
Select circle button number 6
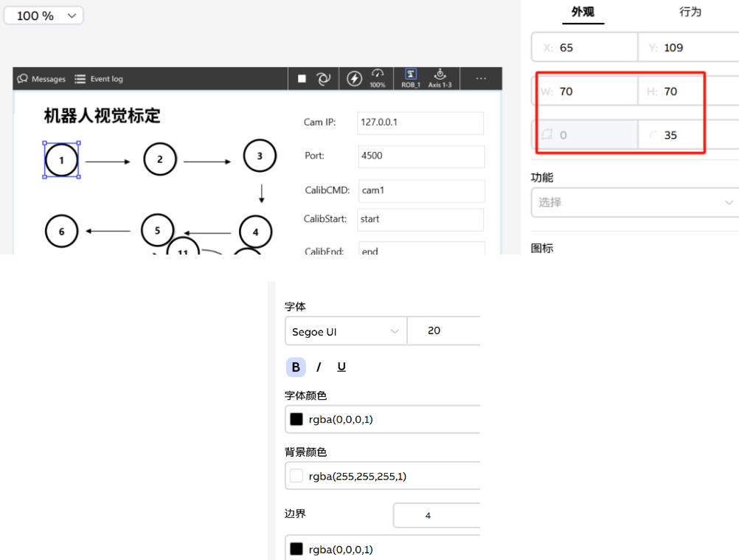coord(62,232)
